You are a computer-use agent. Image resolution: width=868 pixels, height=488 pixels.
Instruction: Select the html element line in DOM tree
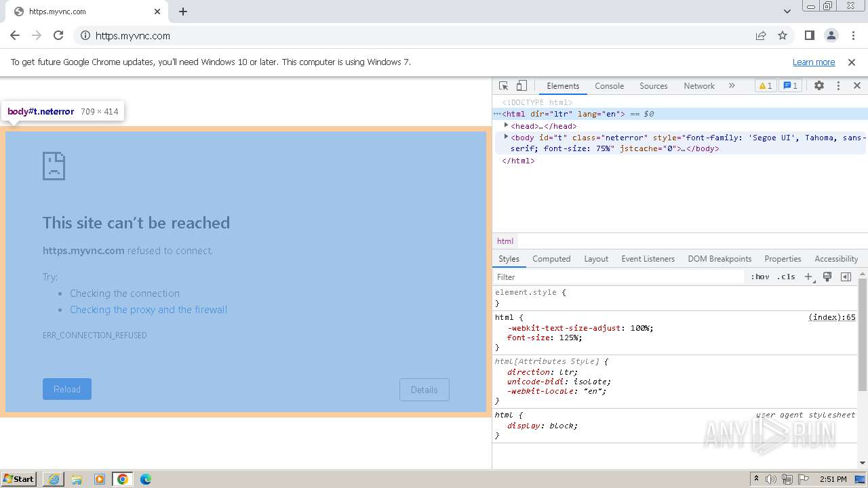pos(680,114)
